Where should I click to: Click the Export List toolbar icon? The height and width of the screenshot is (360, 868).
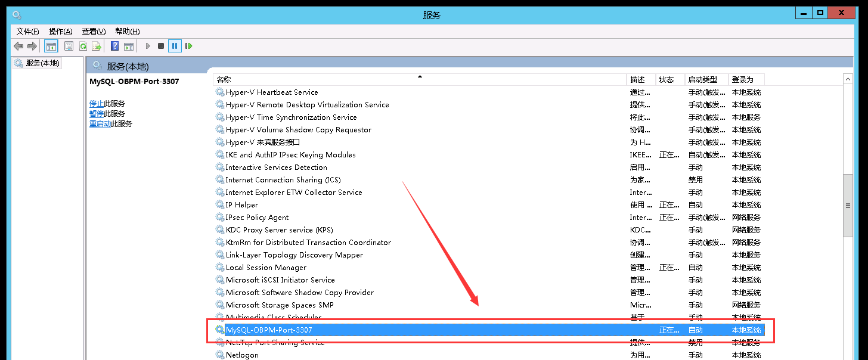click(96, 46)
